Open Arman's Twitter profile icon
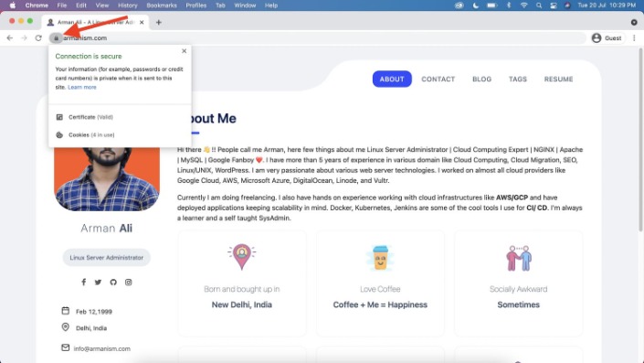This screenshot has height=363, width=644. click(x=98, y=282)
